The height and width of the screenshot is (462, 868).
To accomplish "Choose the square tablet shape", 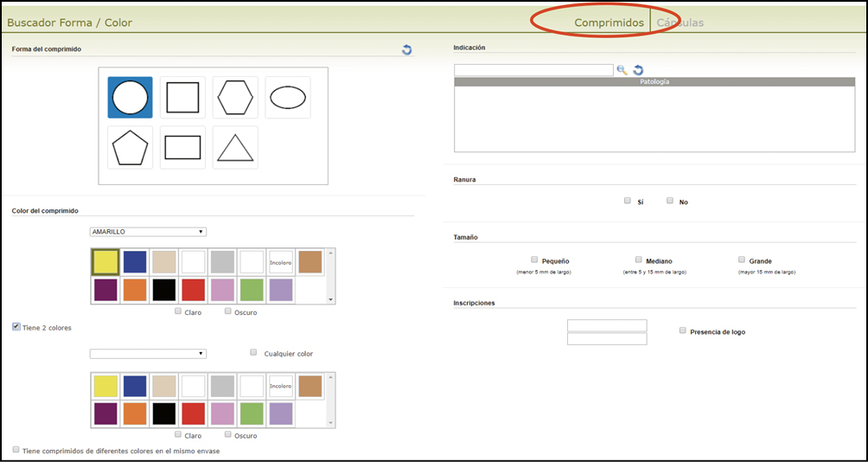I will tap(182, 98).
